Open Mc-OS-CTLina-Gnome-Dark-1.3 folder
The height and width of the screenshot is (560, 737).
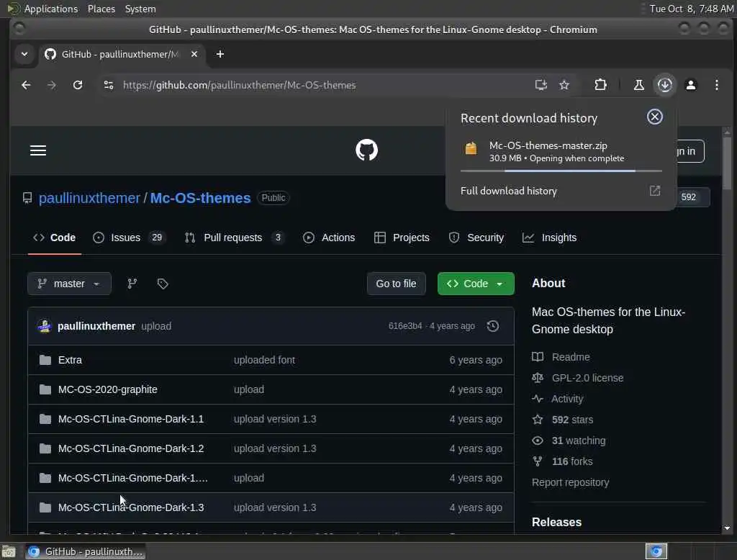[x=131, y=507]
